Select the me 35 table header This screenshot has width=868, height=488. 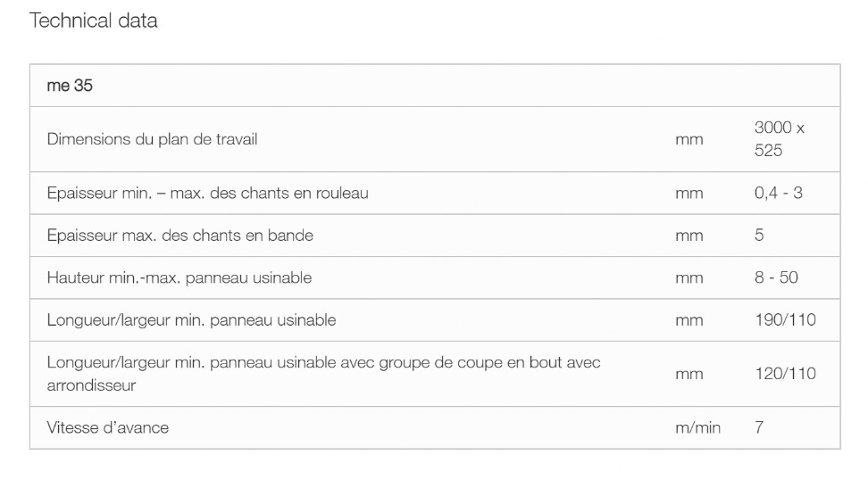(x=435, y=86)
